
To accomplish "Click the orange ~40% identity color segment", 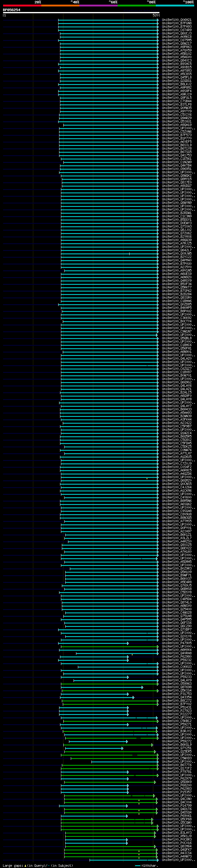I will coord(60,6).
